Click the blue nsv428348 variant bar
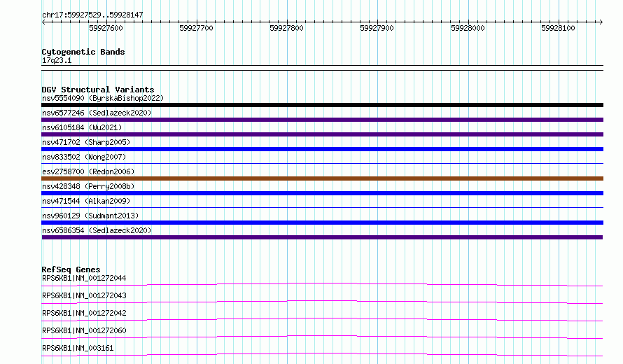This screenshot has height=364, width=623. click(x=322, y=193)
